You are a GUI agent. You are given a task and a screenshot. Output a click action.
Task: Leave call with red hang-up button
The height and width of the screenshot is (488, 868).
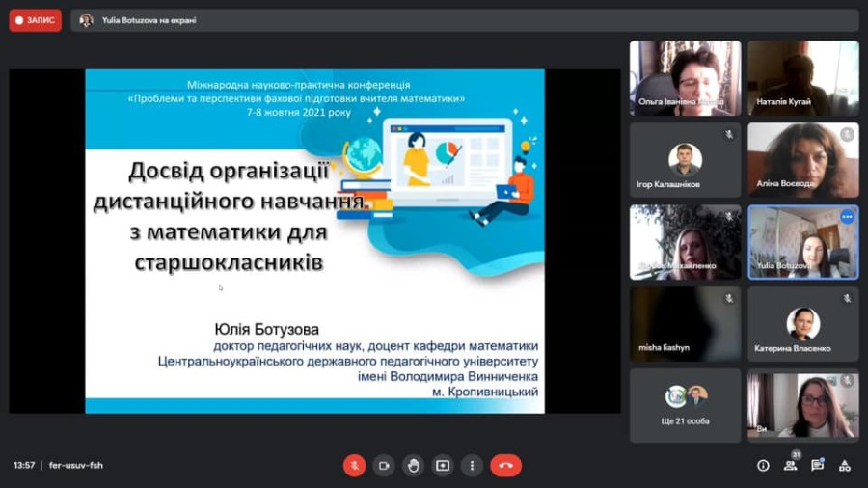click(505, 465)
